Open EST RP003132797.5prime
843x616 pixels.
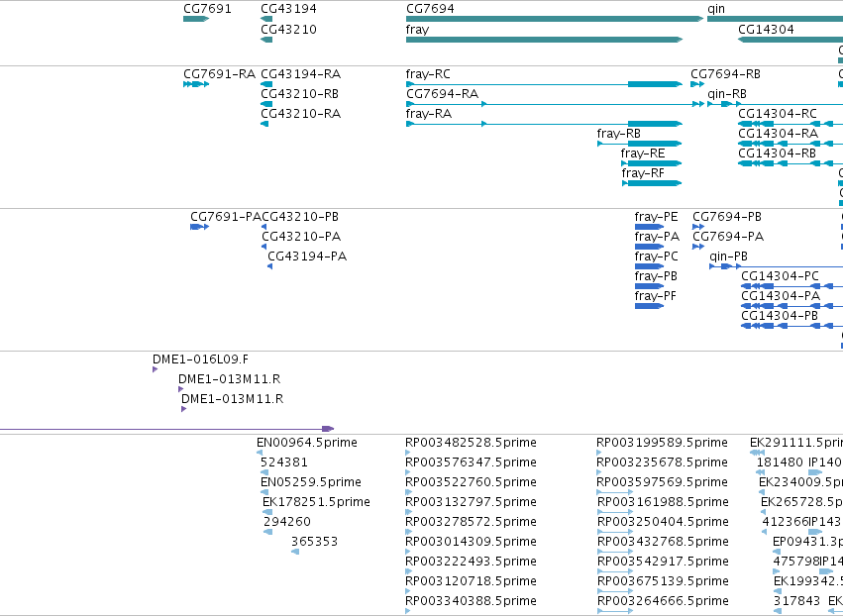coord(471,502)
